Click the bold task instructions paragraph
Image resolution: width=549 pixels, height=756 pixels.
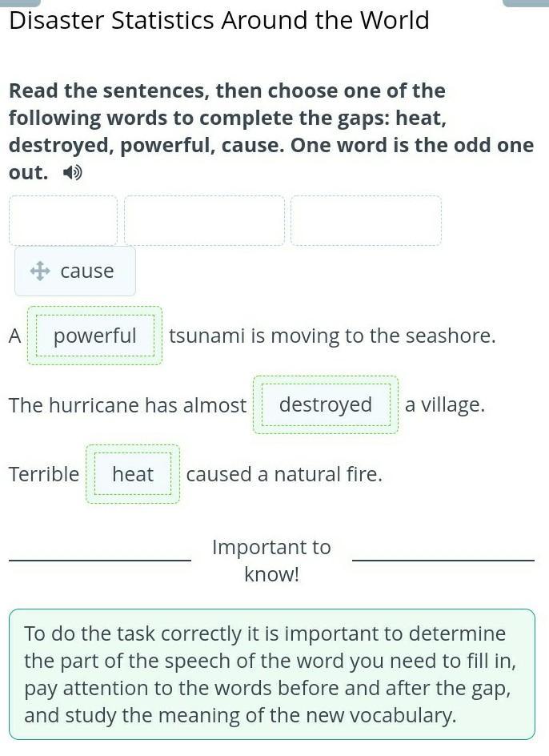271,131
